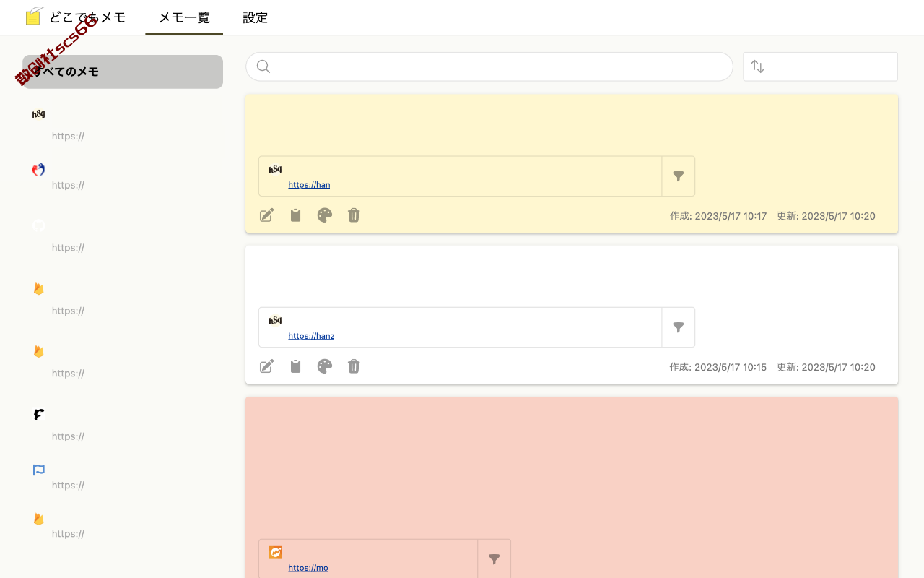Screen dimensions: 924x578
Task: Click 作成: 2023/5/17 10:17 timestamp
Action: [x=718, y=216]
